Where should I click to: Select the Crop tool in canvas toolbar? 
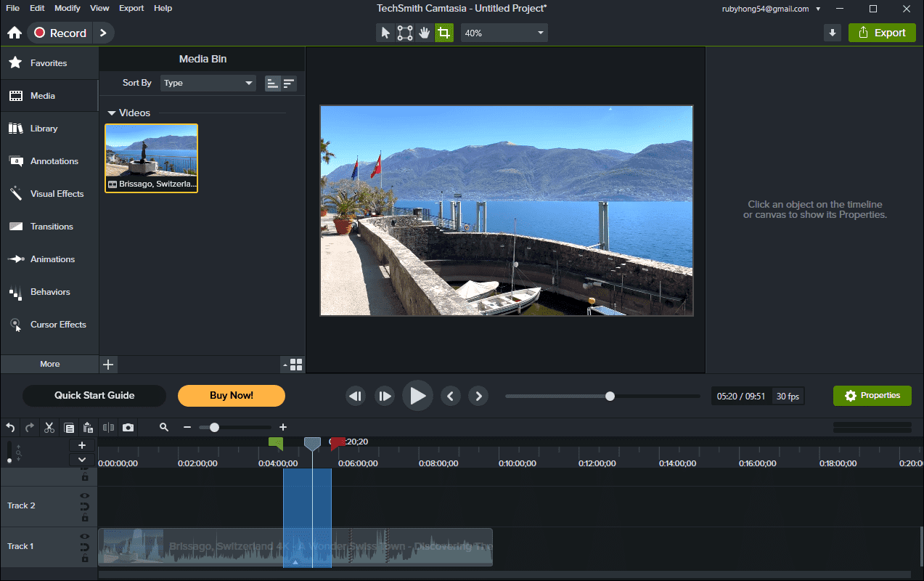coord(443,33)
